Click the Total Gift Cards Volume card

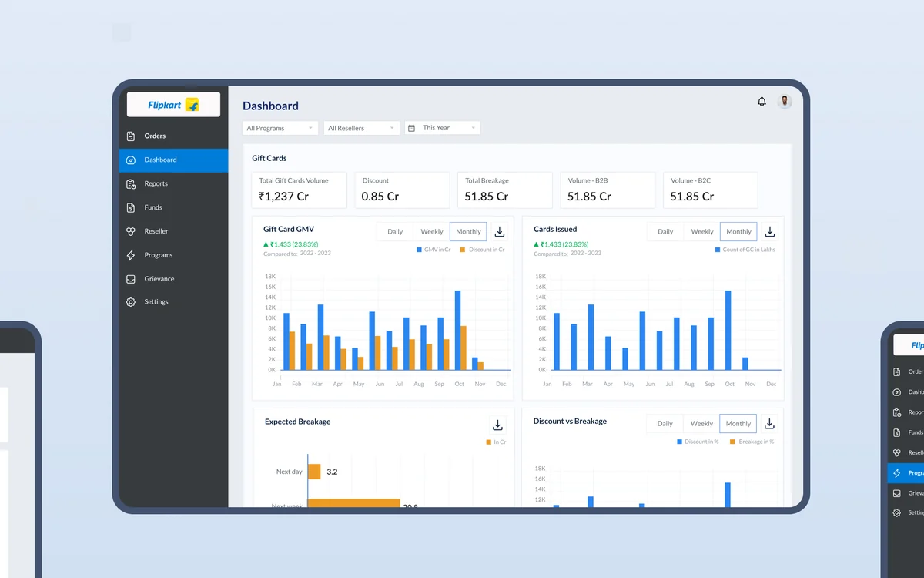[299, 190]
